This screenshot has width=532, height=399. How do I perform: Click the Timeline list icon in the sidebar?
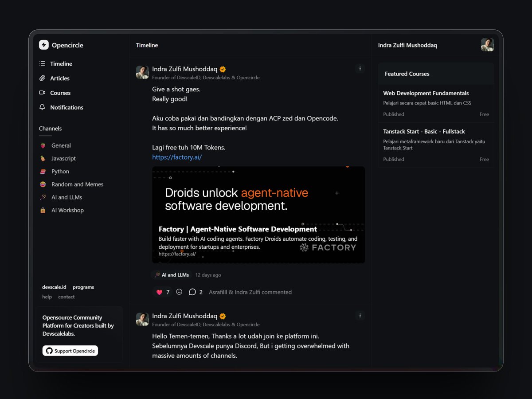[42, 63]
